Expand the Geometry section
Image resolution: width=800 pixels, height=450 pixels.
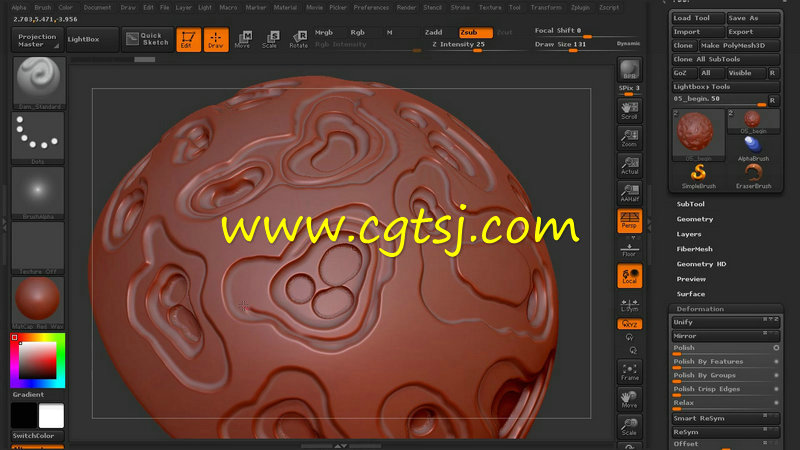pyautogui.click(x=695, y=219)
